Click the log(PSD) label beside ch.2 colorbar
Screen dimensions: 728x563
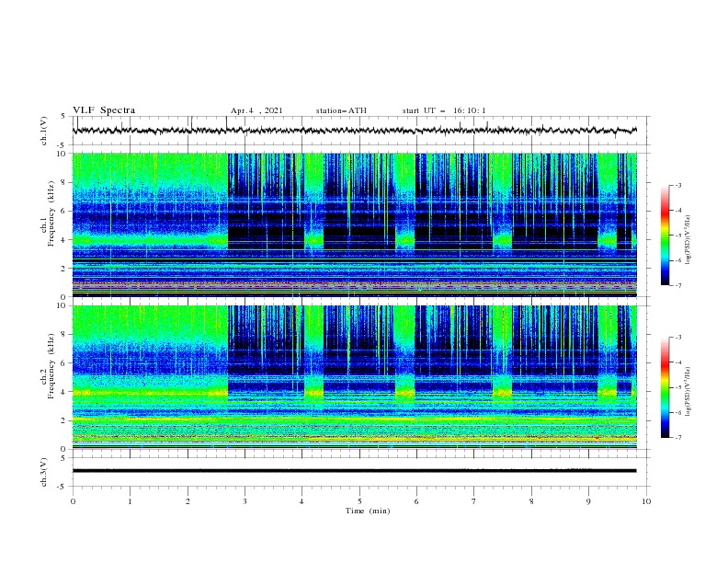pos(688,391)
